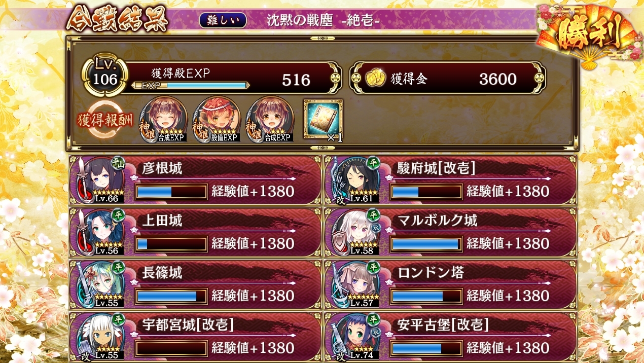Click the 長篠城 experience progress bar
The height and width of the screenshot is (363, 644).
[x=171, y=296]
